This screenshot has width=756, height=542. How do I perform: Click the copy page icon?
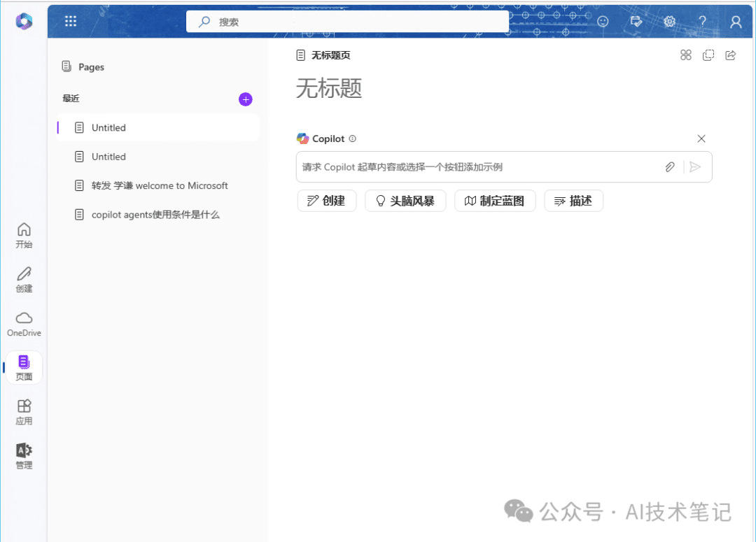tap(708, 55)
